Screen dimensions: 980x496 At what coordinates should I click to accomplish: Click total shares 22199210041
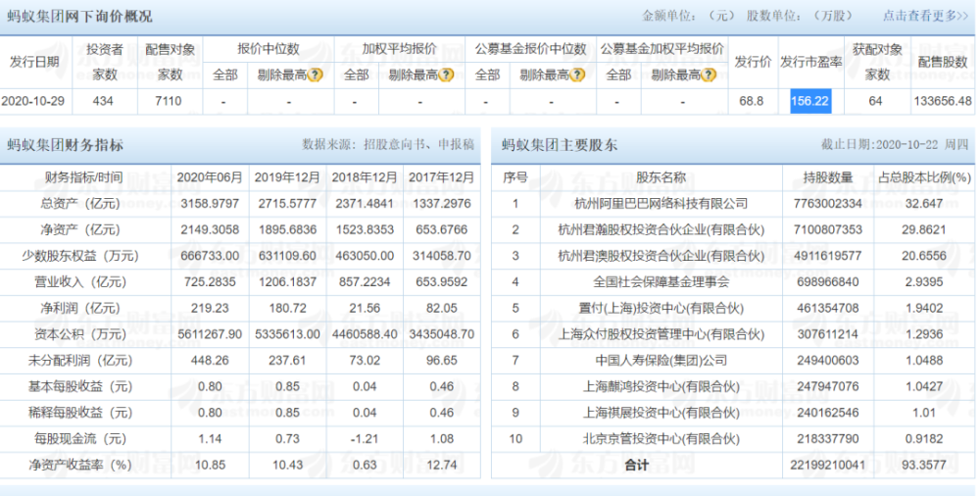tap(827, 466)
